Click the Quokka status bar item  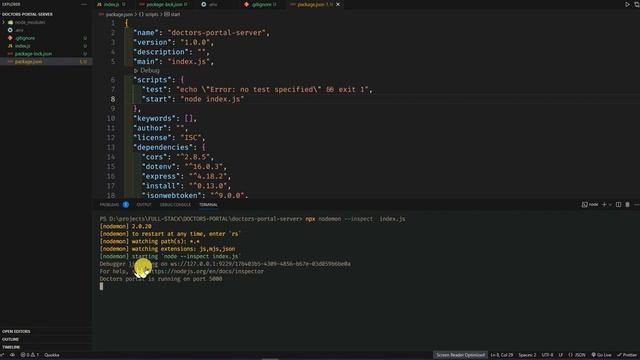point(52,355)
